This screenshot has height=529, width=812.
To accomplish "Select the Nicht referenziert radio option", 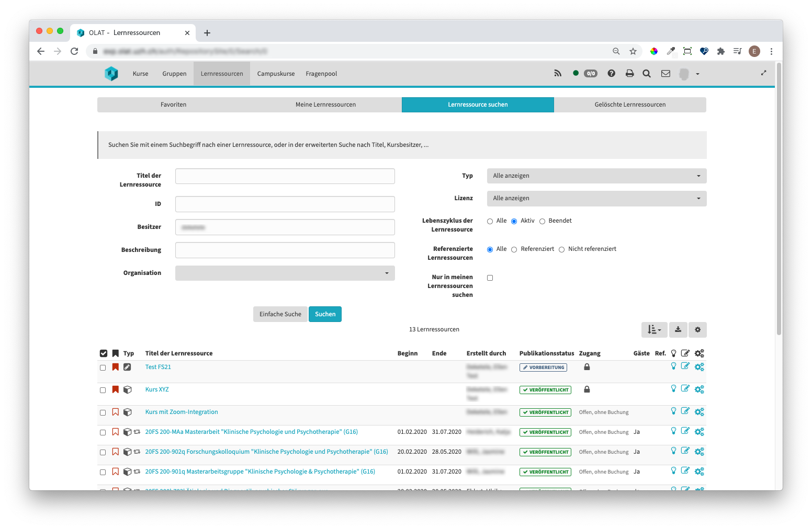I will pos(562,249).
